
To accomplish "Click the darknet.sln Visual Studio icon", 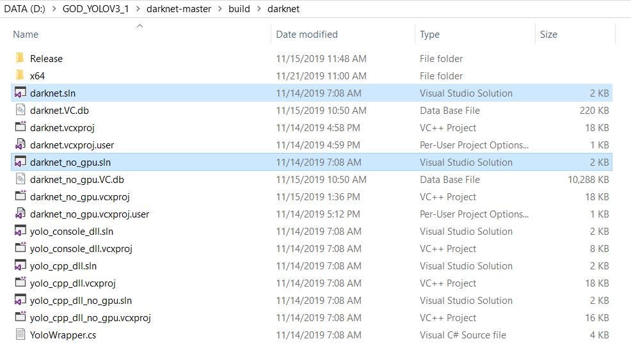I will coord(20,93).
